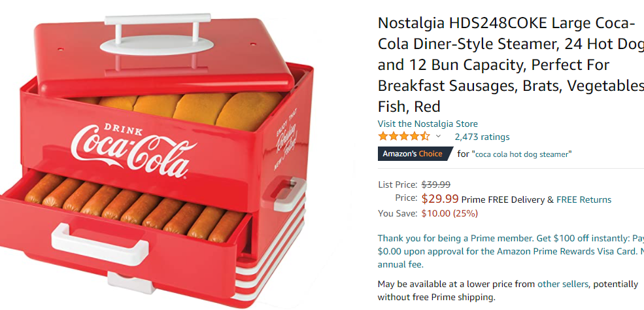Click the crossed-out $39.99 list price

click(435, 184)
